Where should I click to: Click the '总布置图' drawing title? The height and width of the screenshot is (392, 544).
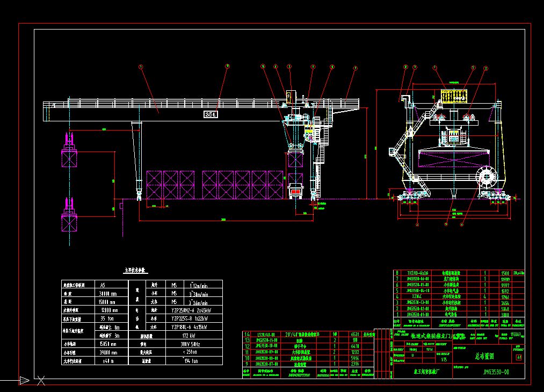click(x=484, y=356)
